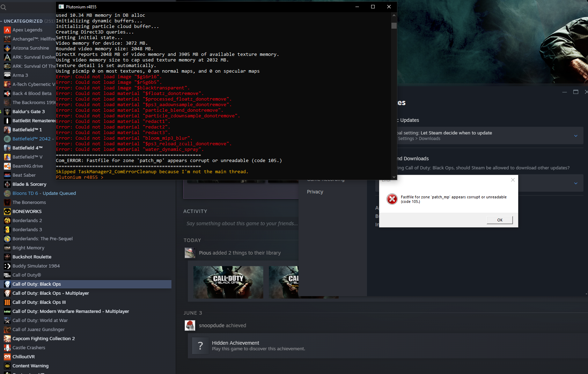Click OK in the error dialog

coord(500,220)
